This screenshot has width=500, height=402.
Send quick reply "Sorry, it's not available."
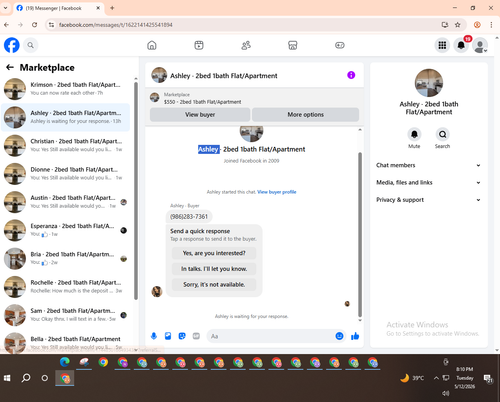[214, 285]
